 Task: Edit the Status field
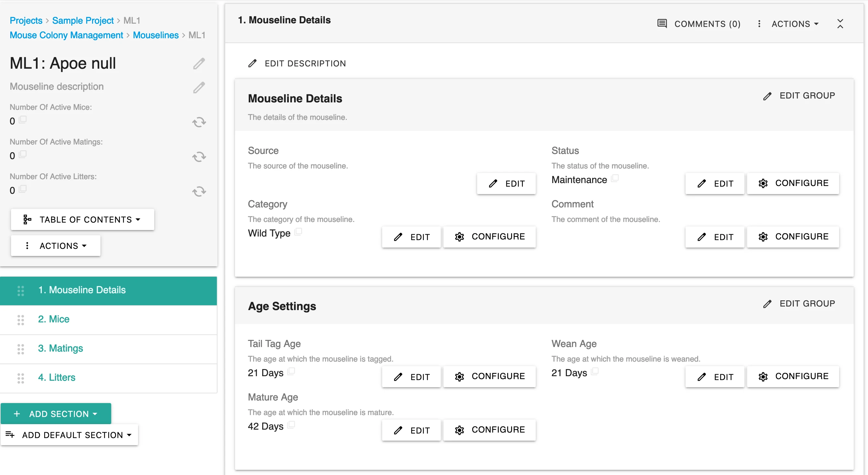(715, 184)
